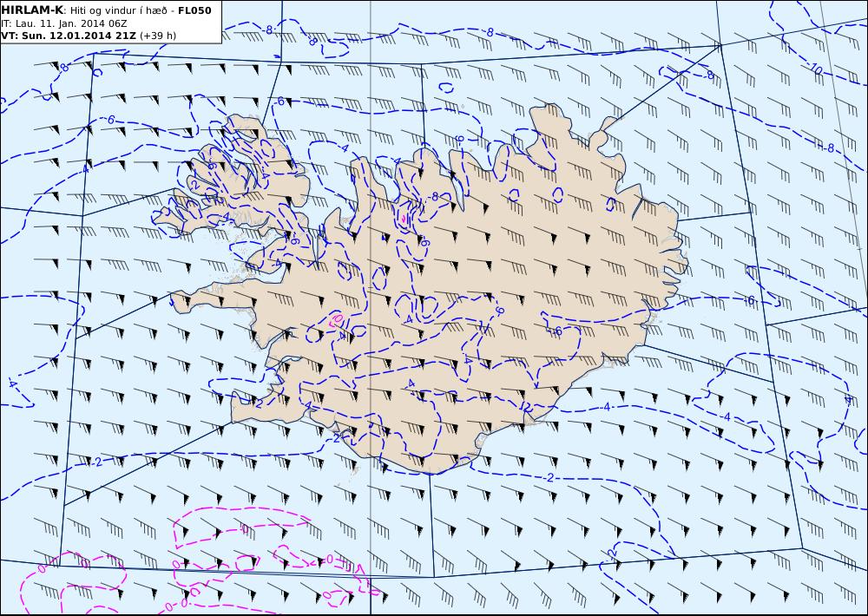Click the -10 isotherm label at upper right
868x616 pixels.
[814, 69]
